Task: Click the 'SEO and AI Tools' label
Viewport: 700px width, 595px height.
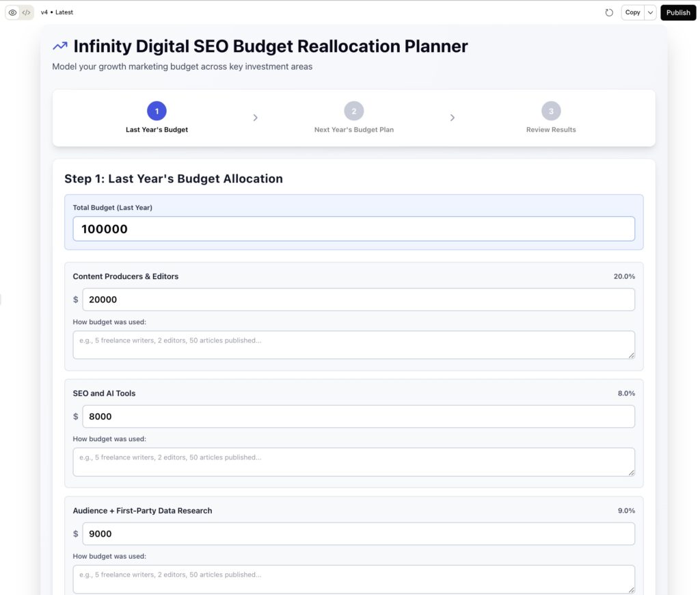Action: tap(104, 393)
